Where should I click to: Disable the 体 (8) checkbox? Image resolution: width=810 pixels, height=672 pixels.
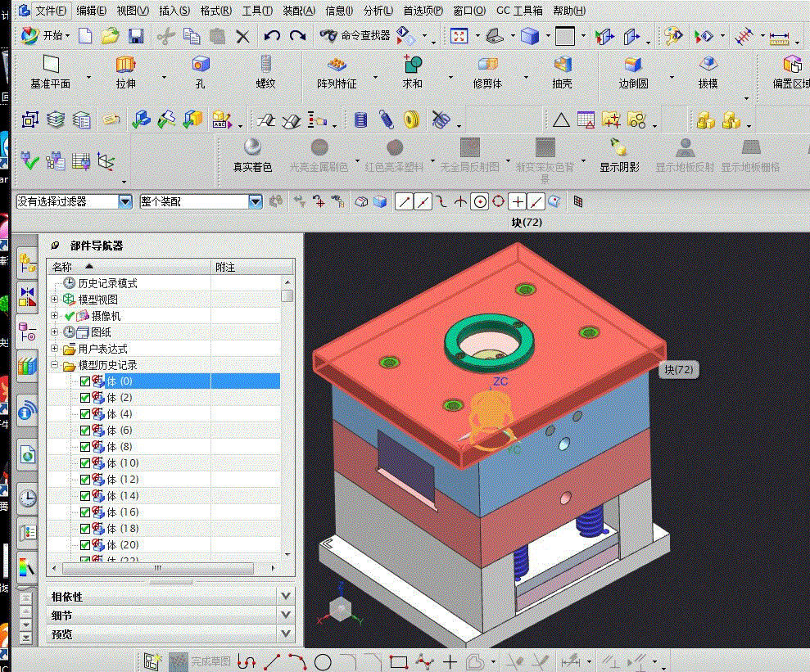[85, 447]
